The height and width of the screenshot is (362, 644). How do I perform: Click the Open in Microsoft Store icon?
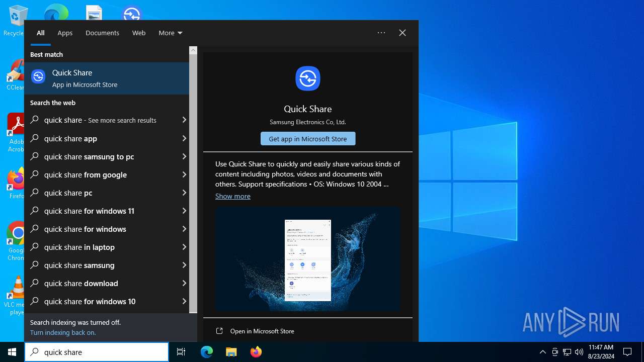pos(219,331)
